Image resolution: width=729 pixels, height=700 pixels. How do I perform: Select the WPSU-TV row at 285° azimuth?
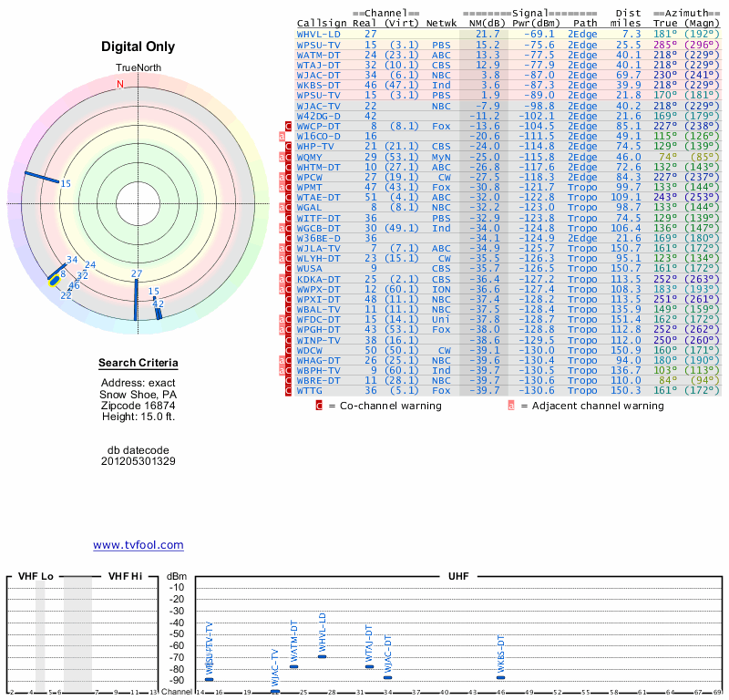click(319, 44)
